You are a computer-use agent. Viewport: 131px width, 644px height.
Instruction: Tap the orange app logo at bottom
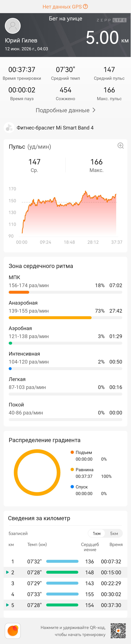(13, 631)
